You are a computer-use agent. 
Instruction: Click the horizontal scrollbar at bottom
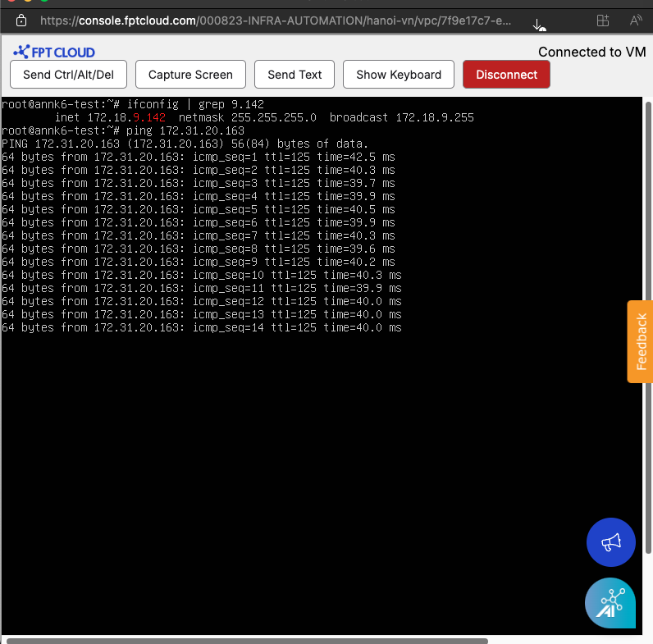(x=246, y=640)
